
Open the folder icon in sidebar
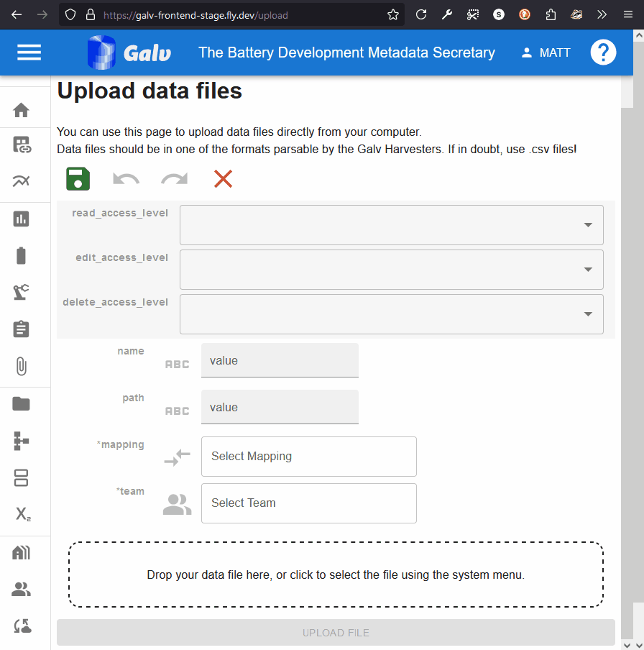pyautogui.click(x=22, y=403)
